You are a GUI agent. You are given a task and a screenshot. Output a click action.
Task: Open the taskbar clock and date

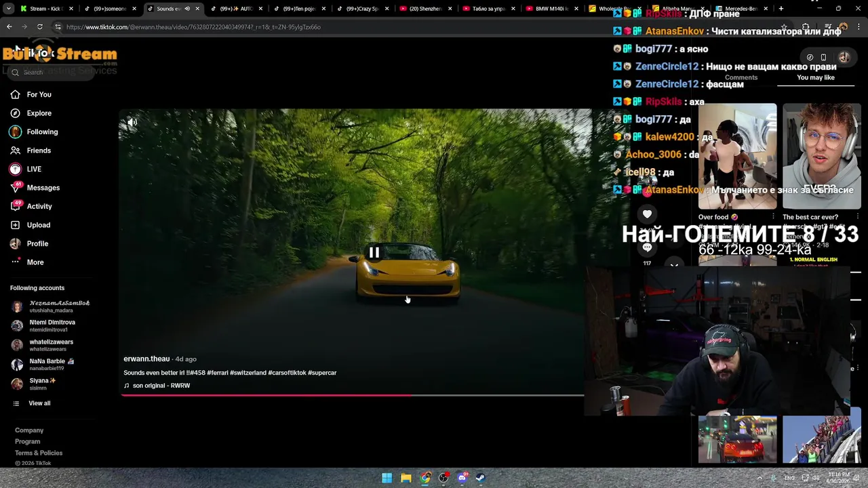tap(840, 478)
